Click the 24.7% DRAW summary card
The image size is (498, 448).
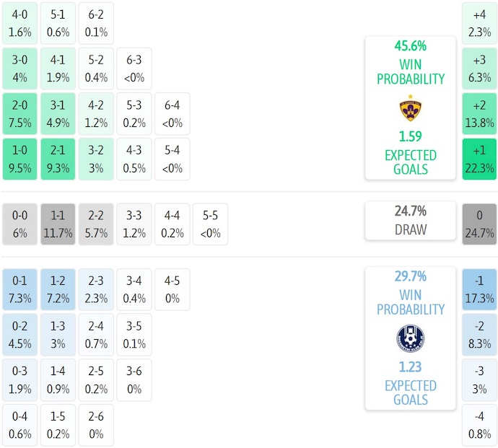click(410, 221)
